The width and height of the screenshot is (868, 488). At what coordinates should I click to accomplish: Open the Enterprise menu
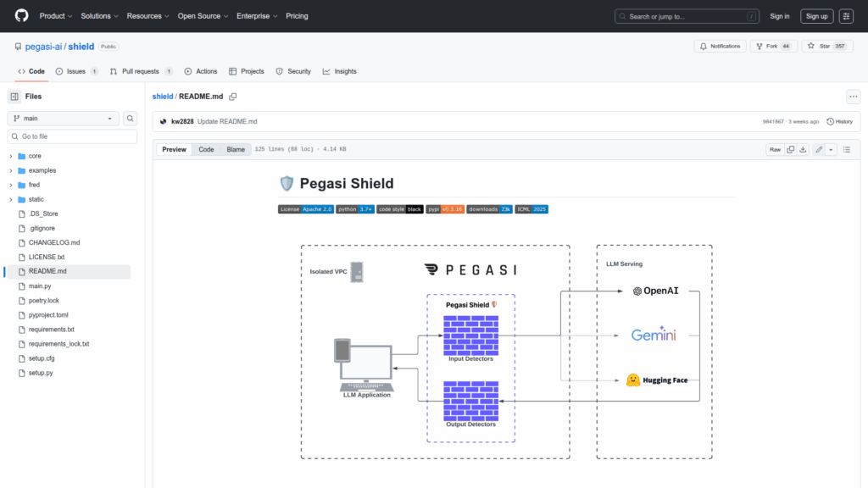(x=257, y=16)
